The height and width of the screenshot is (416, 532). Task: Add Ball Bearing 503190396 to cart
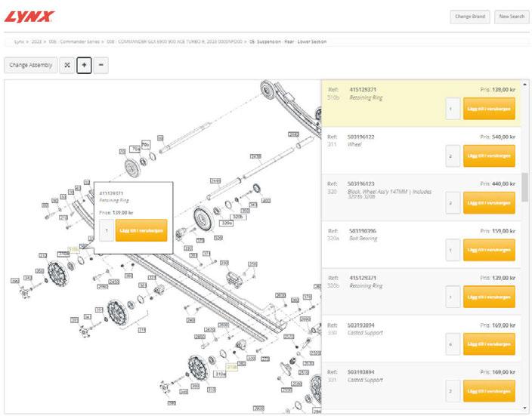(489, 250)
